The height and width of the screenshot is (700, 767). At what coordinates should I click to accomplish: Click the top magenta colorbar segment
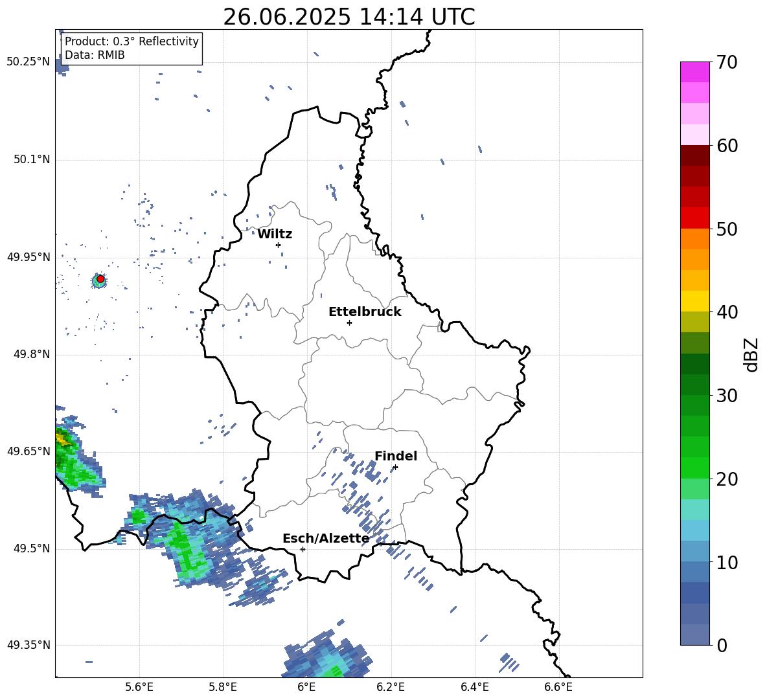click(x=694, y=72)
